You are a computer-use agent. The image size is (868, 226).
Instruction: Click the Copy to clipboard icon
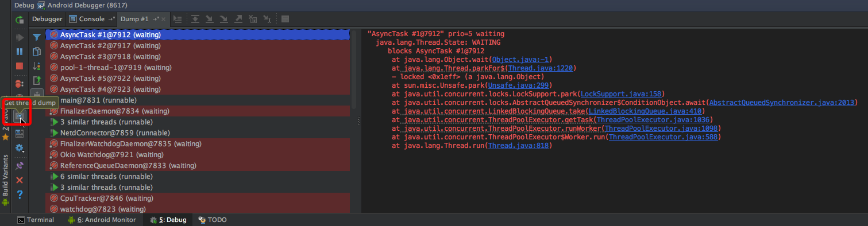pyautogui.click(x=37, y=52)
